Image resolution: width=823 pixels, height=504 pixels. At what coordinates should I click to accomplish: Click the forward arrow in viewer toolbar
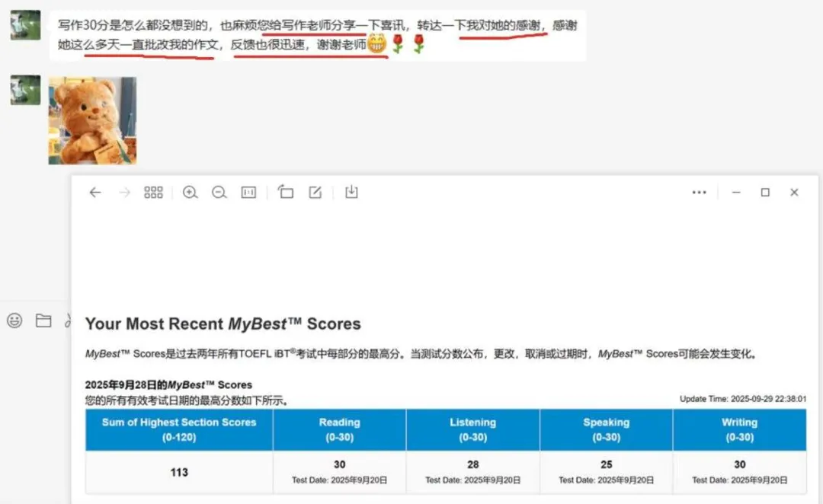click(124, 193)
